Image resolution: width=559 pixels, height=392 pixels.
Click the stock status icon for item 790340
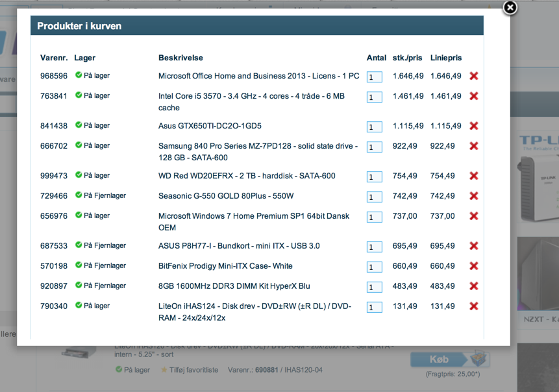(x=79, y=305)
